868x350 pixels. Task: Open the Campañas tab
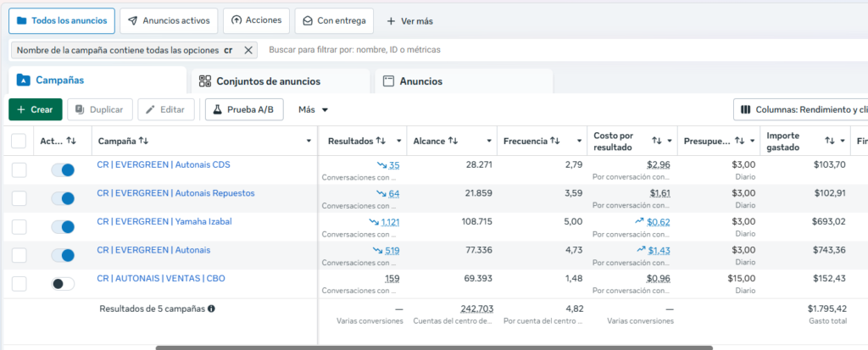click(x=97, y=81)
